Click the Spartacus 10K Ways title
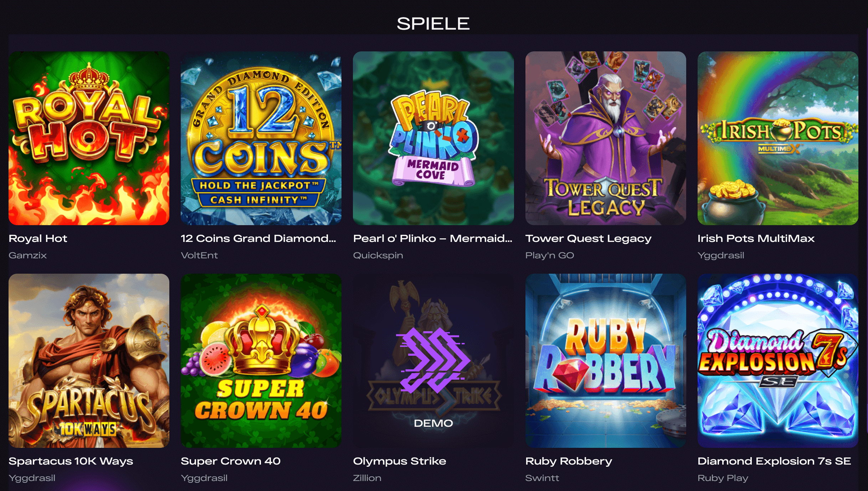 click(71, 461)
